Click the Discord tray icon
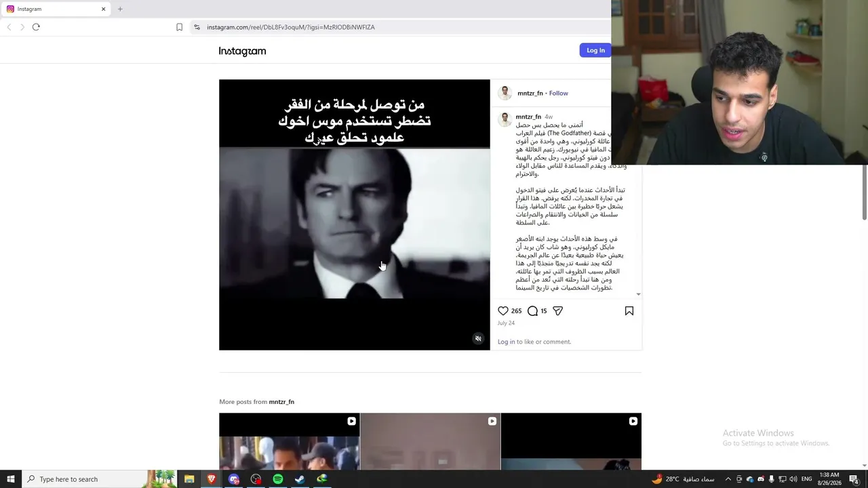868x488 pixels. point(761,479)
